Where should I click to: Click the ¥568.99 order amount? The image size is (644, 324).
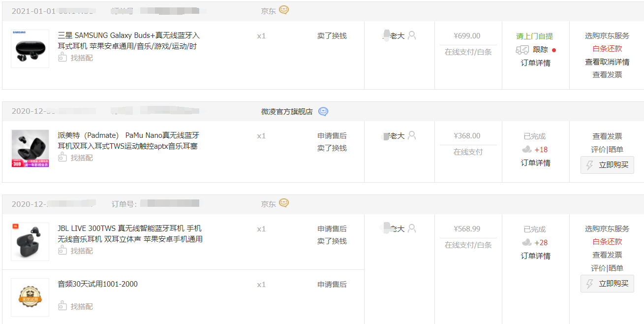pyautogui.click(x=467, y=229)
